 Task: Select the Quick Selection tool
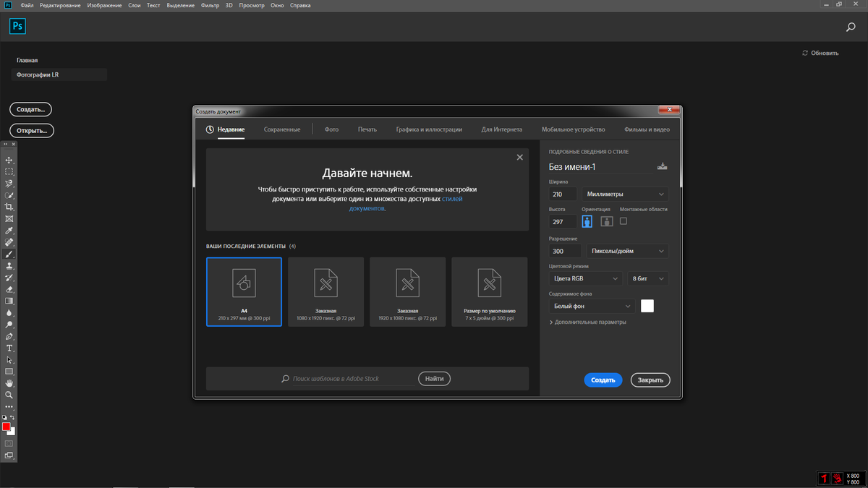[9, 195]
